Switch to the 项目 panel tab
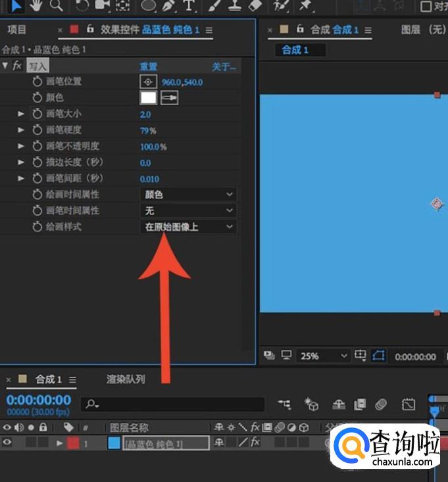 16,30
